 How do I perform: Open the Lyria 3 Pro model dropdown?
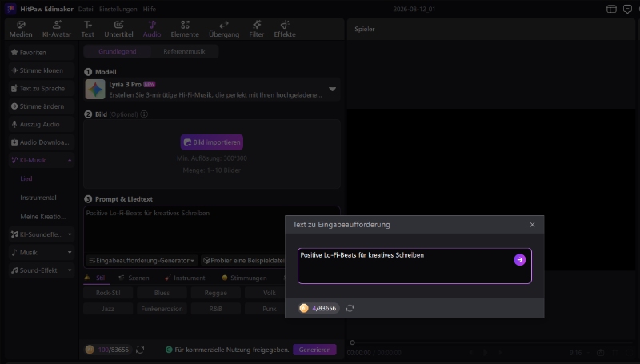(x=212, y=90)
